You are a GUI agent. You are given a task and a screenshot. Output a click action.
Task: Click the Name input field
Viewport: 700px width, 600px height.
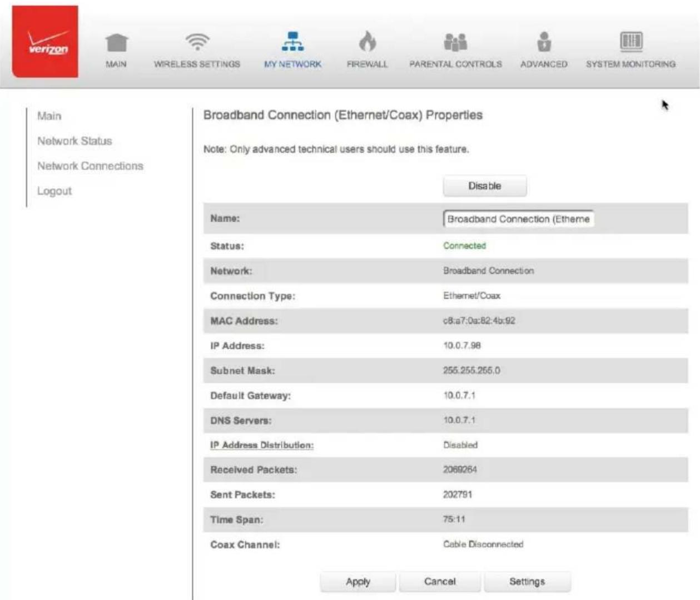[x=518, y=219]
